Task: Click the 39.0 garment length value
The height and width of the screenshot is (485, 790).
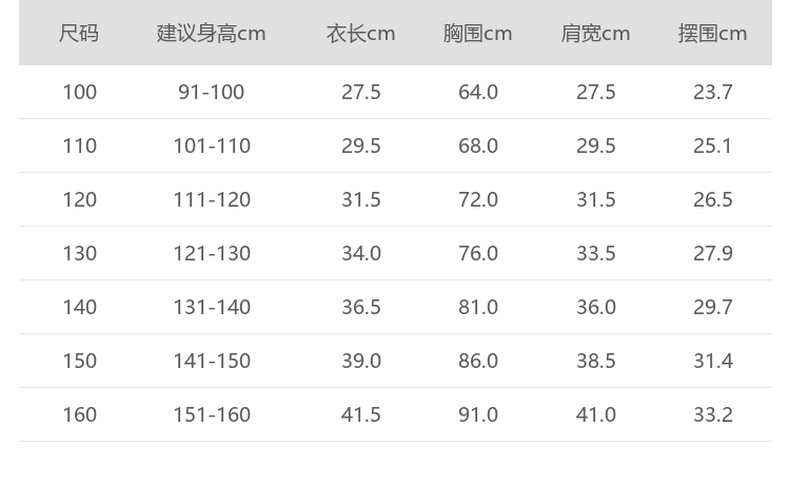Action: pos(361,361)
